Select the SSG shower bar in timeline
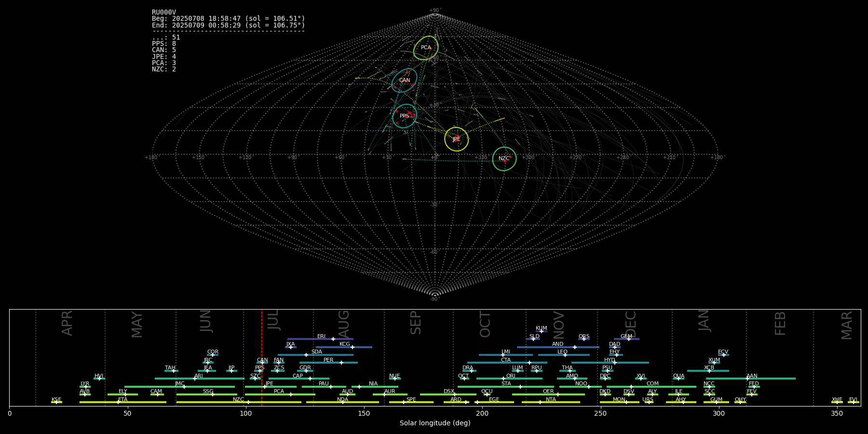Image resolution: width=868 pixels, height=434 pixels. (x=206, y=394)
